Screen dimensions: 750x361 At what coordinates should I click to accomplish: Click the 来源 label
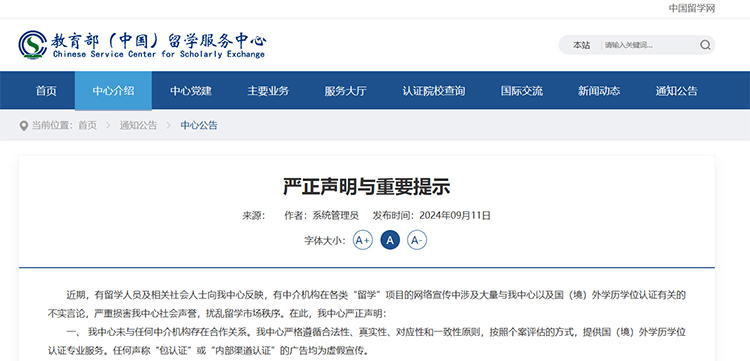coord(254,216)
